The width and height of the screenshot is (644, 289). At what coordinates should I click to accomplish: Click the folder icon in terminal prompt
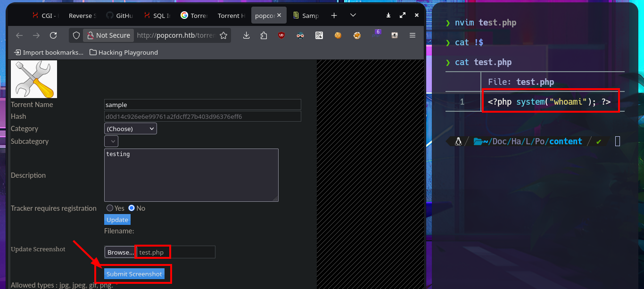click(478, 141)
